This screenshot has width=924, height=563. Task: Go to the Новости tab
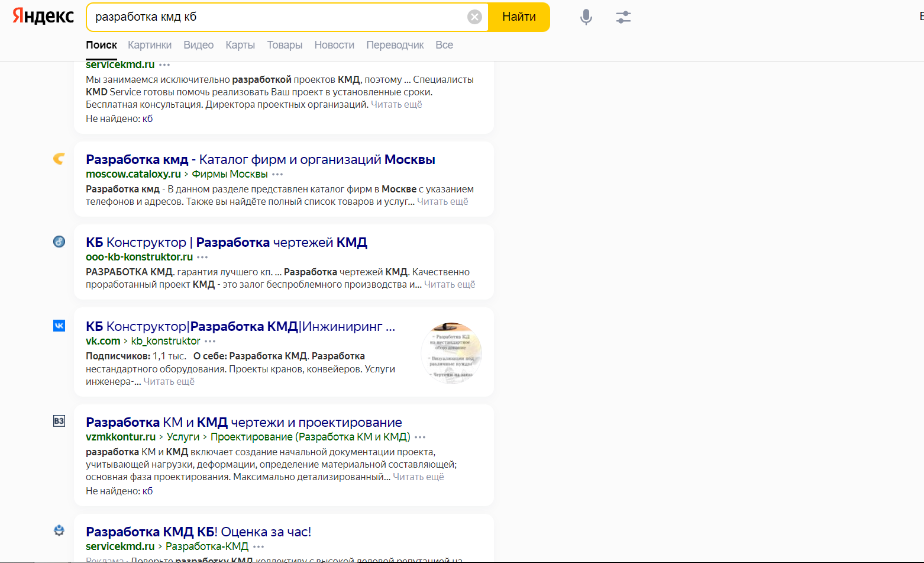[334, 45]
